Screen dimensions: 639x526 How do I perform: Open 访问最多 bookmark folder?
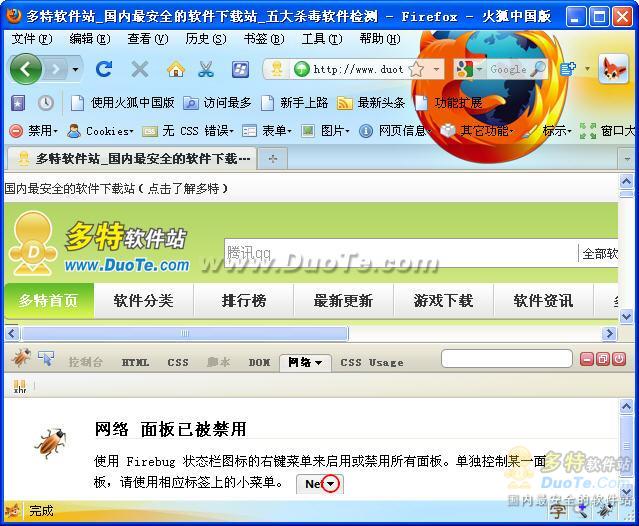click(x=217, y=103)
